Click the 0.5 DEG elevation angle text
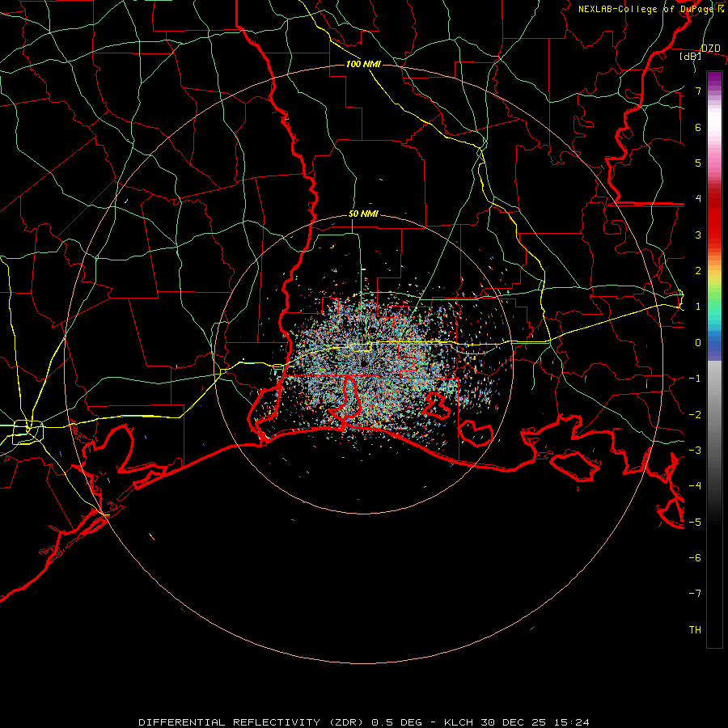Image resolution: width=728 pixels, height=728 pixels. [396, 722]
